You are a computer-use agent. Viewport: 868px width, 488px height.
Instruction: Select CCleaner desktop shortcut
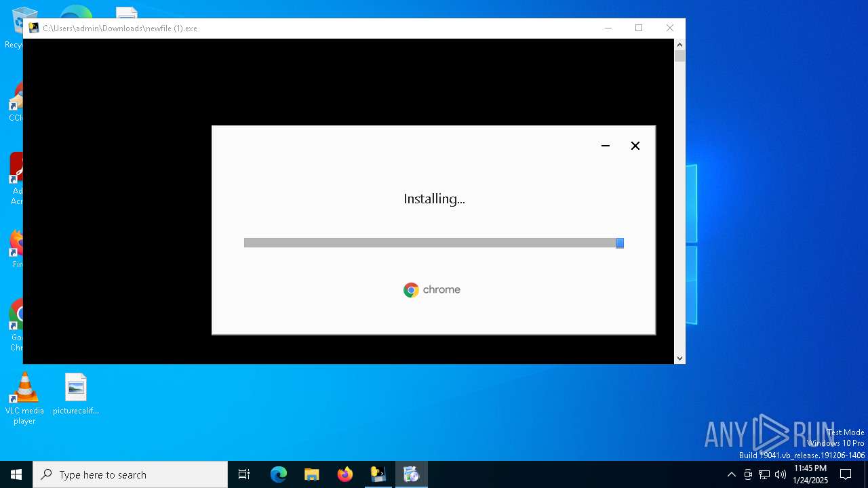pyautogui.click(x=15, y=102)
